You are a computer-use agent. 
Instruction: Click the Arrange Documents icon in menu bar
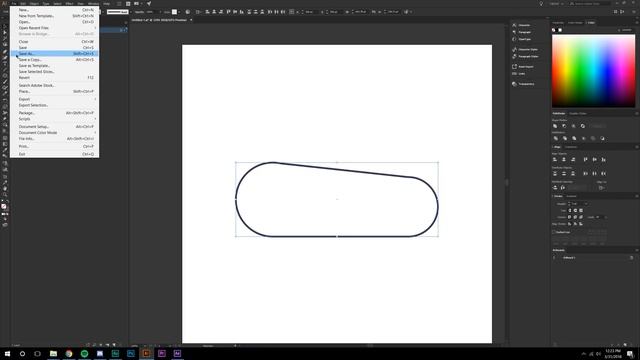pos(137,4)
